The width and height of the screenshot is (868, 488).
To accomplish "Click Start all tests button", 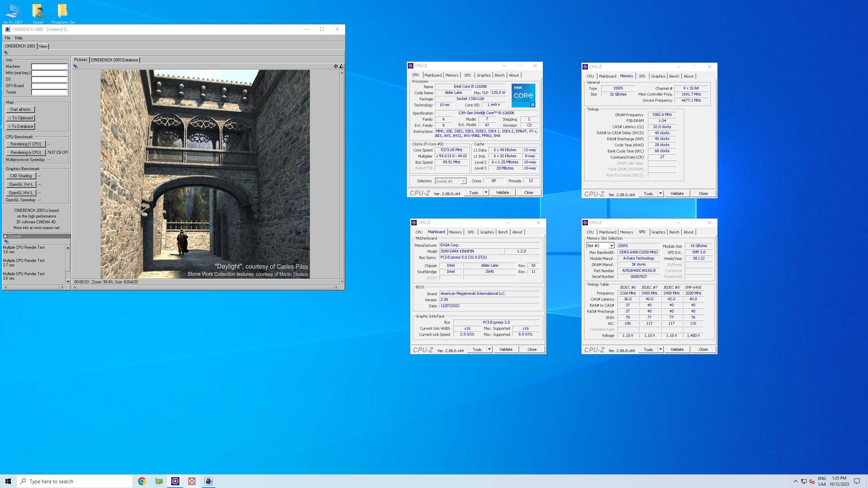I will tap(20, 109).
